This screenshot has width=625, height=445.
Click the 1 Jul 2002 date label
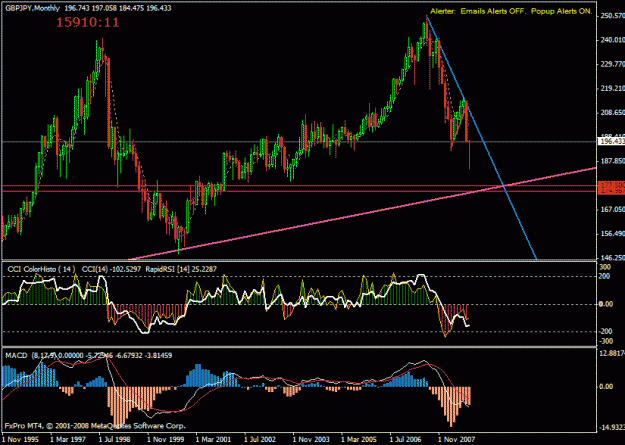pos(262,439)
